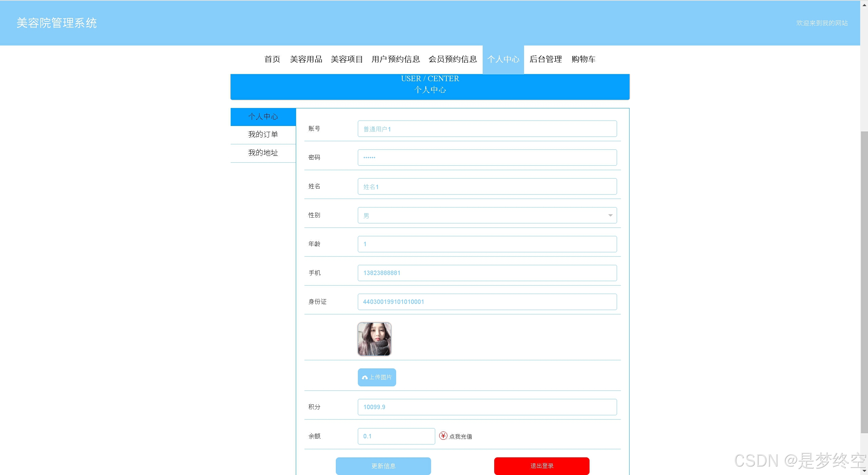
Task: Open the 性别 dropdown arrow
Action: [x=610, y=215]
